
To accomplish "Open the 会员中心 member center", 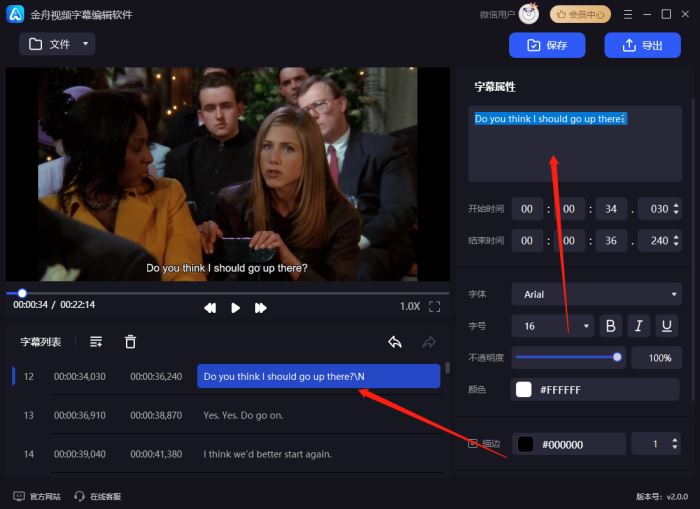I will [580, 15].
